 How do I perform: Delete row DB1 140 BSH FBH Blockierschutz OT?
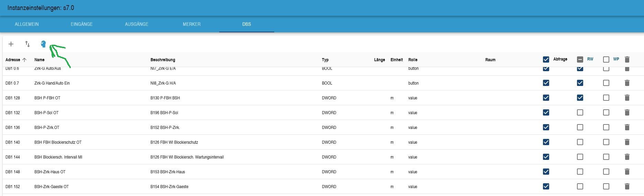click(x=627, y=142)
